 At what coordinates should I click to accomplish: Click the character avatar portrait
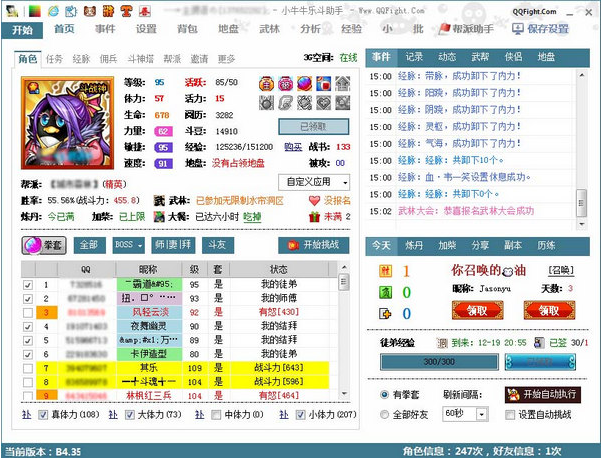point(68,123)
